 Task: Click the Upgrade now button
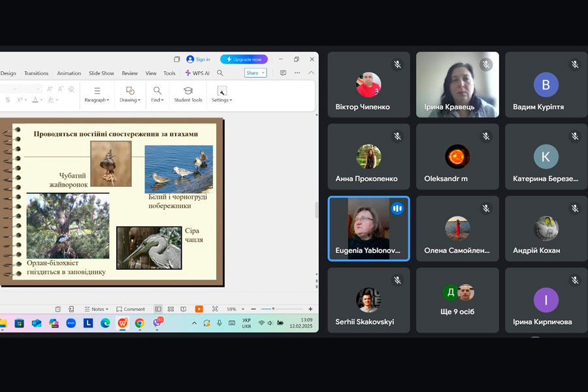(x=244, y=59)
